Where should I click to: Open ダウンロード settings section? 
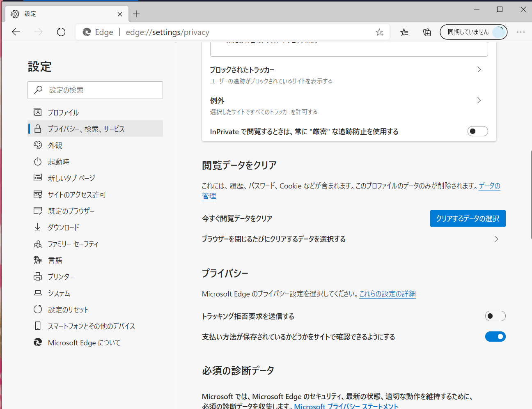pyautogui.click(x=95, y=227)
